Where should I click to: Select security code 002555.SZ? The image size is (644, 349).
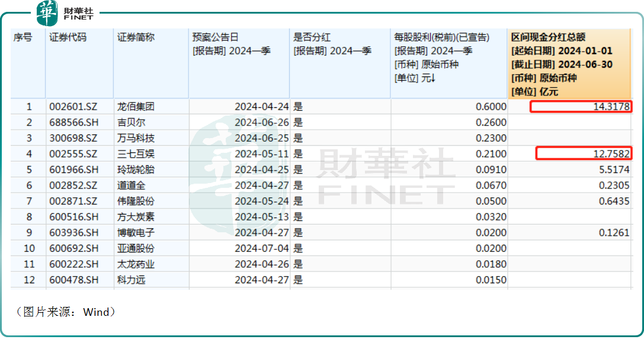pyautogui.click(x=73, y=154)
